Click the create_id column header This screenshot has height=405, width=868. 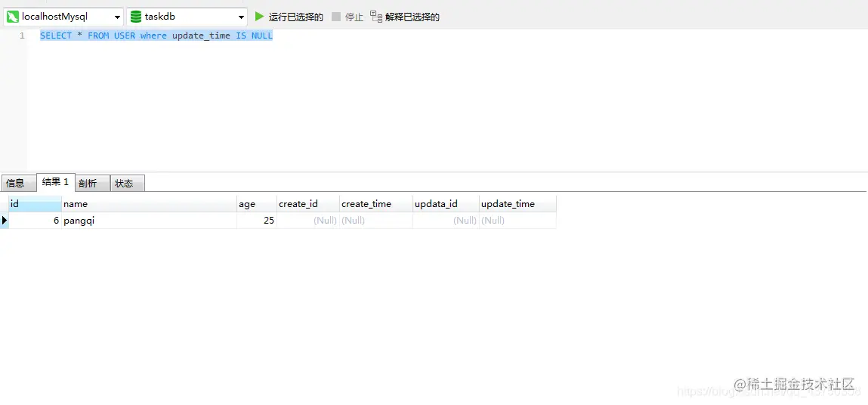click(x=308, y=204)
